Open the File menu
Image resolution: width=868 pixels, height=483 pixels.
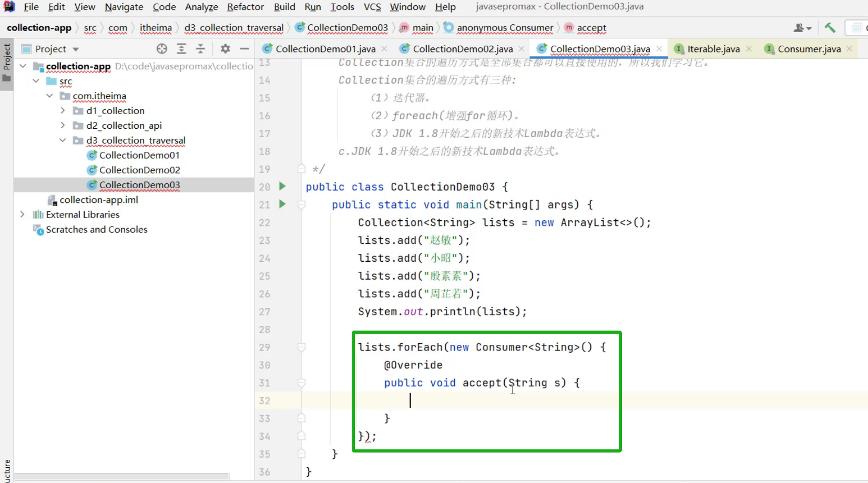point(31,7)
